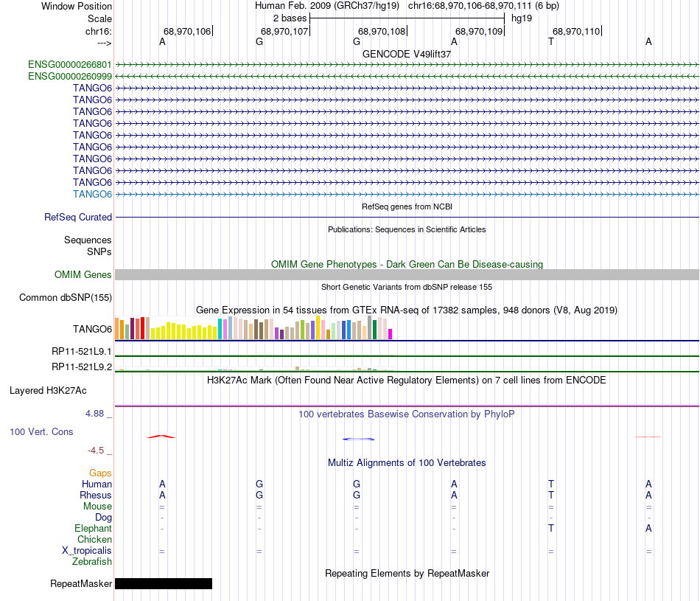Click the strand direction arrow label
The image size is (700, 601).
tap(104, 44)
